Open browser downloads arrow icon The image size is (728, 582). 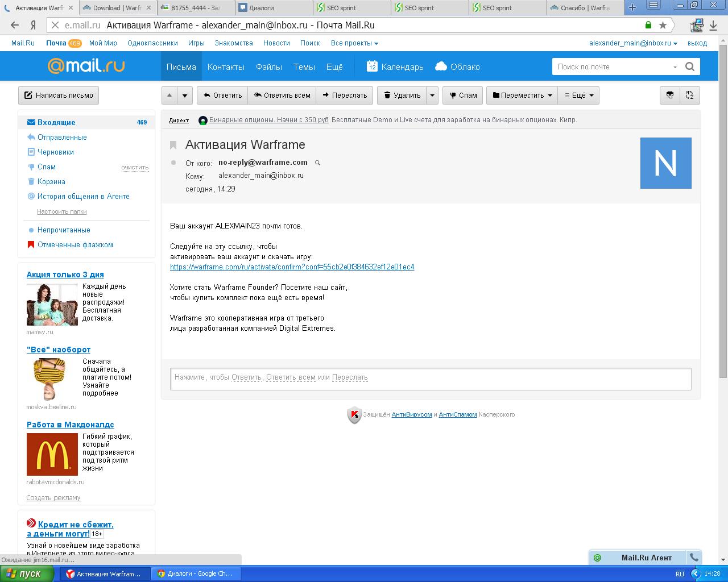(713, 25)
